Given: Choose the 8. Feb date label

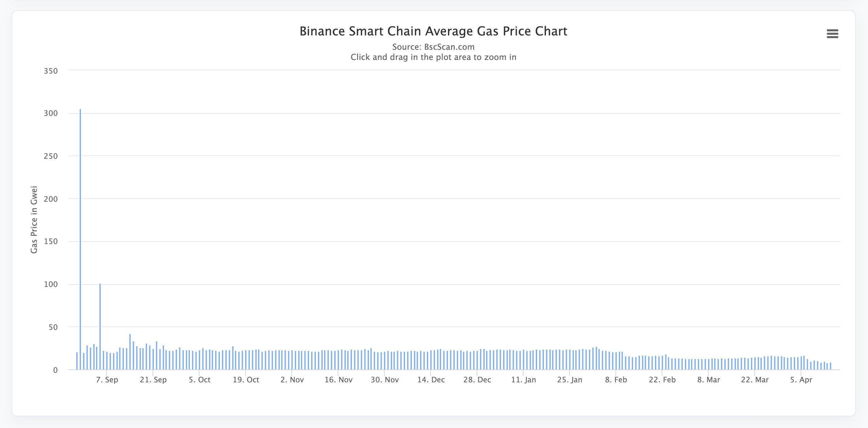Looking at the screenshot, I should [x=616, y=380].
